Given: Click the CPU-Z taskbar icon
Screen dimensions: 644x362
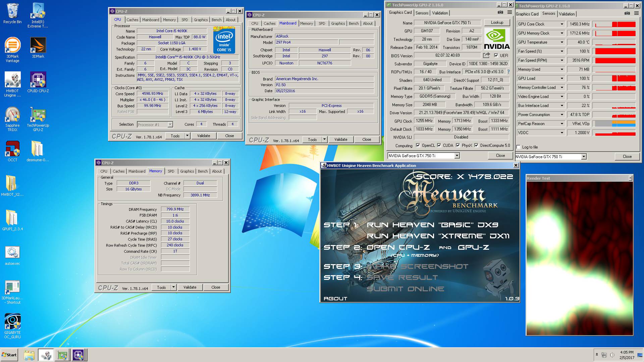Looking at the screenshot, I should 78,355.
